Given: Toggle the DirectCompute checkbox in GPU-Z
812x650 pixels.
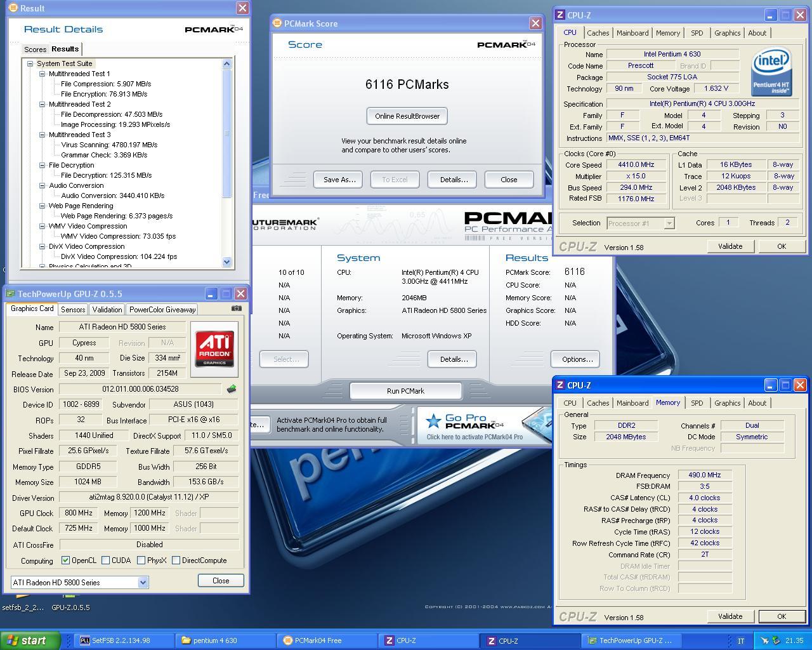Looking at the screenshot, I should [x=176, y=560].
